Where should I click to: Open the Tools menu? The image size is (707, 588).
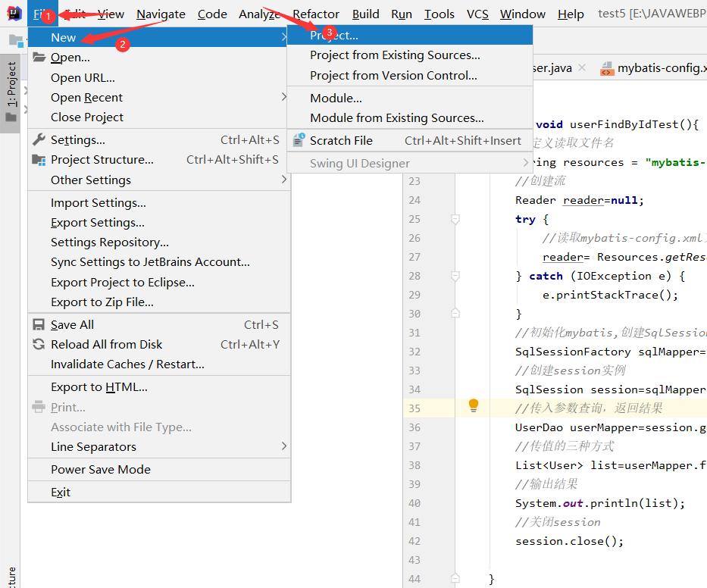pos(440,14)
